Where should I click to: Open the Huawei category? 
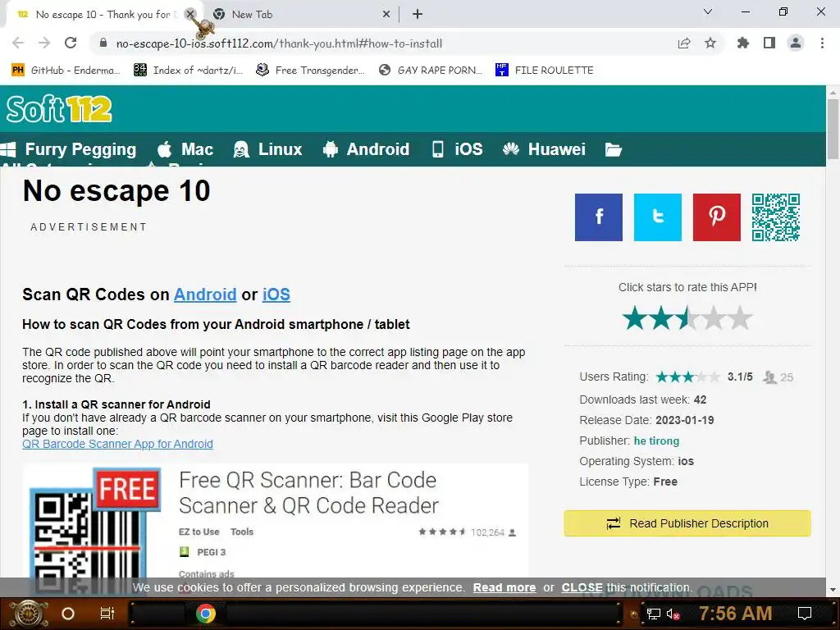(x=545, y=149)
